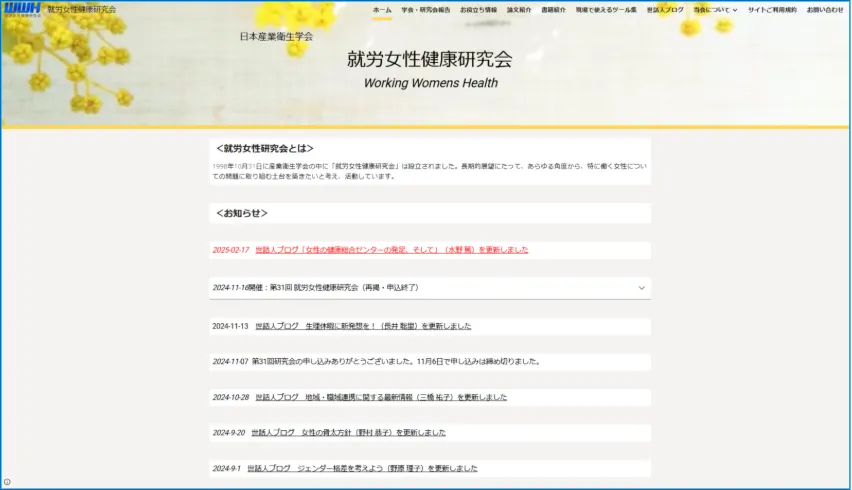852x490 pixels.
Task: Open 世話人ブログ in the top menu
Action: (x=665, y=10)
